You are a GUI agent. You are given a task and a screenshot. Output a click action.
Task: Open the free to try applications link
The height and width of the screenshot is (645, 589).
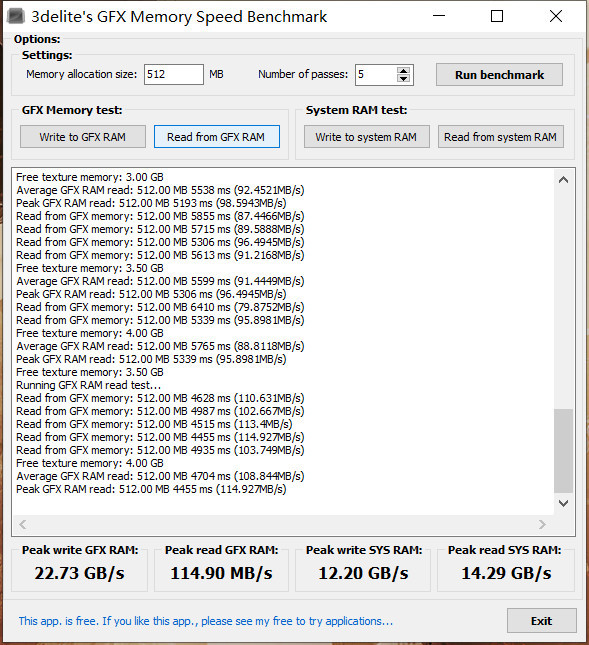pyautogui.click(x=206, y=621)
